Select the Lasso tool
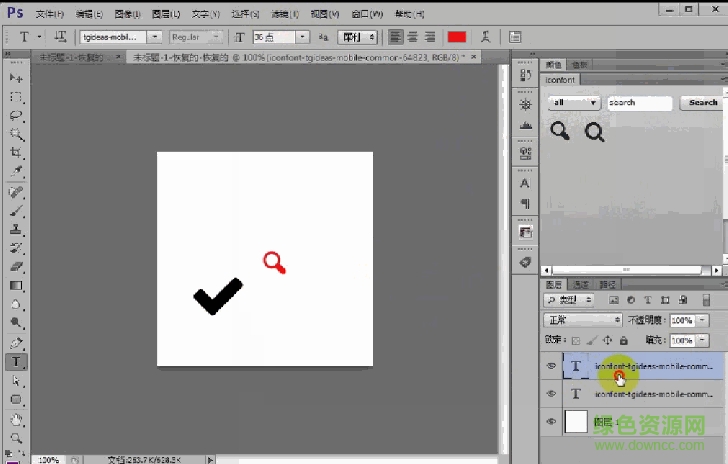The width and height of the screenshot is (728, 464). tap(17, 116)
